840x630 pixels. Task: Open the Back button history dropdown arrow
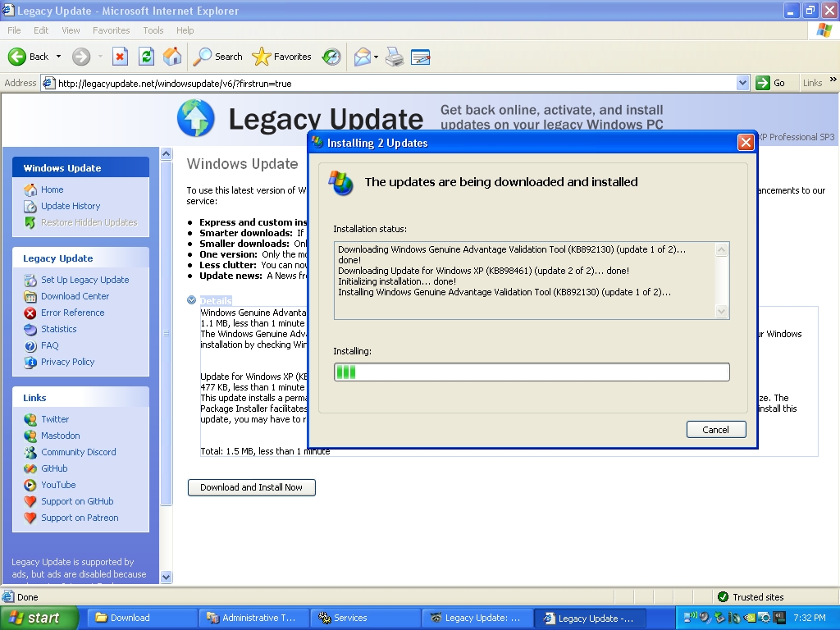(58, 57)
